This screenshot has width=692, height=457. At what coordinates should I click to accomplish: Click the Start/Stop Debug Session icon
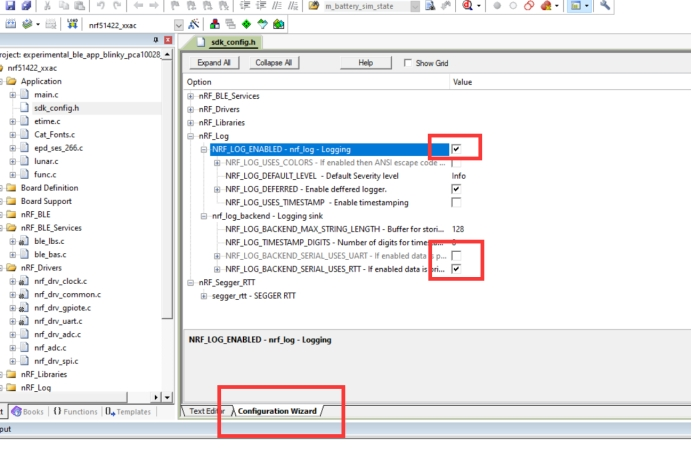click(x=467, y=5)
